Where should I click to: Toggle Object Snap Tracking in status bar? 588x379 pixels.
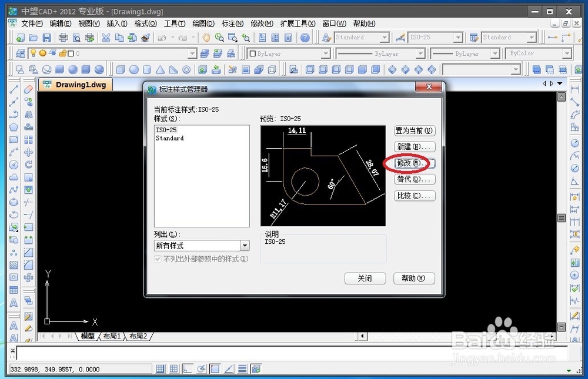(229, 369)
